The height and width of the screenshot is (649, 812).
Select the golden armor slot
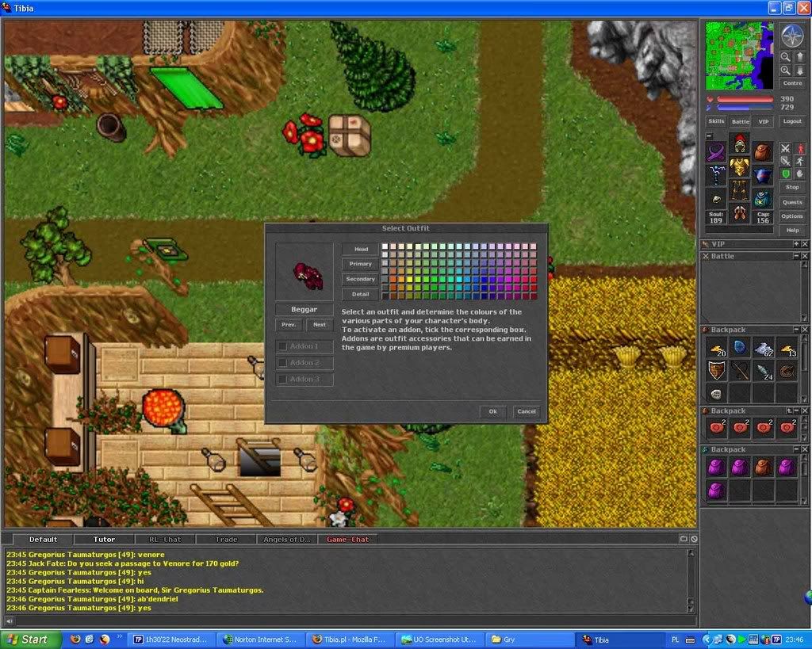pos(740,166)
